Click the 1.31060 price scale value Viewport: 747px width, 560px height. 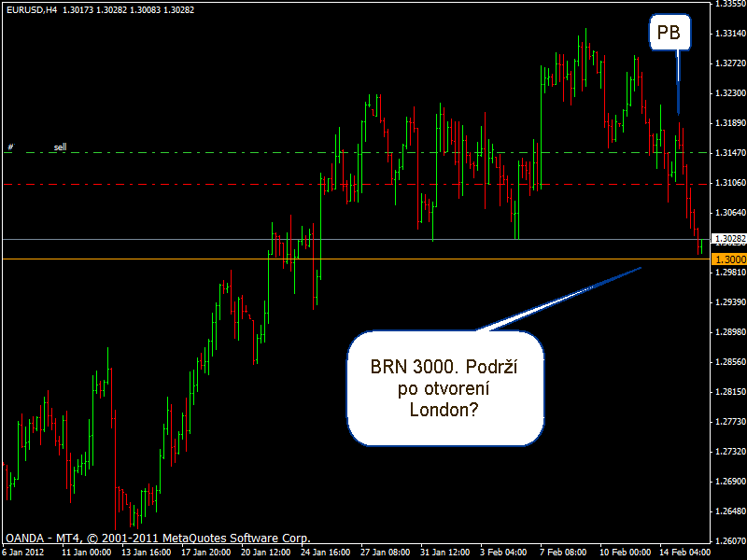730,182
